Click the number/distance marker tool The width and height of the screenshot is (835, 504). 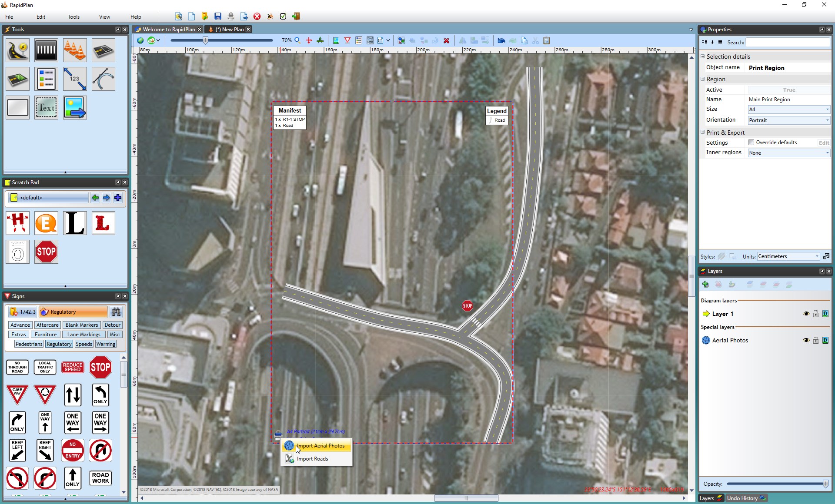[74, 78]
